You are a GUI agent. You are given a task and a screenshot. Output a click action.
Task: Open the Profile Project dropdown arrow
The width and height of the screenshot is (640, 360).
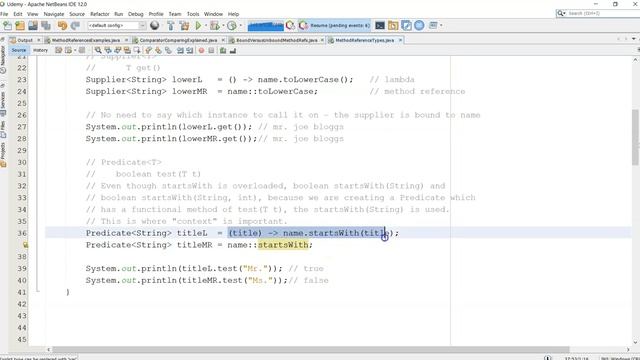click(x=240, y=26)
